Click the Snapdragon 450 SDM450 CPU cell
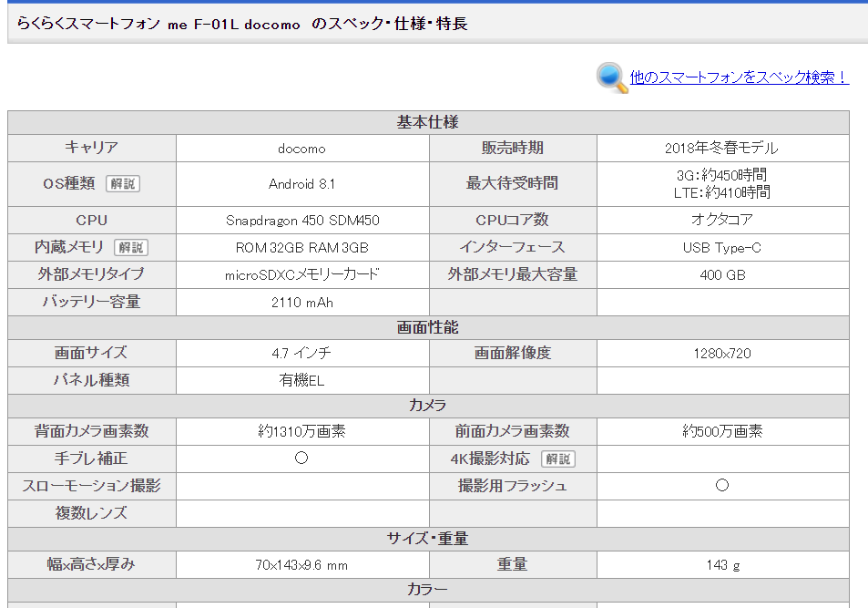 301,220
